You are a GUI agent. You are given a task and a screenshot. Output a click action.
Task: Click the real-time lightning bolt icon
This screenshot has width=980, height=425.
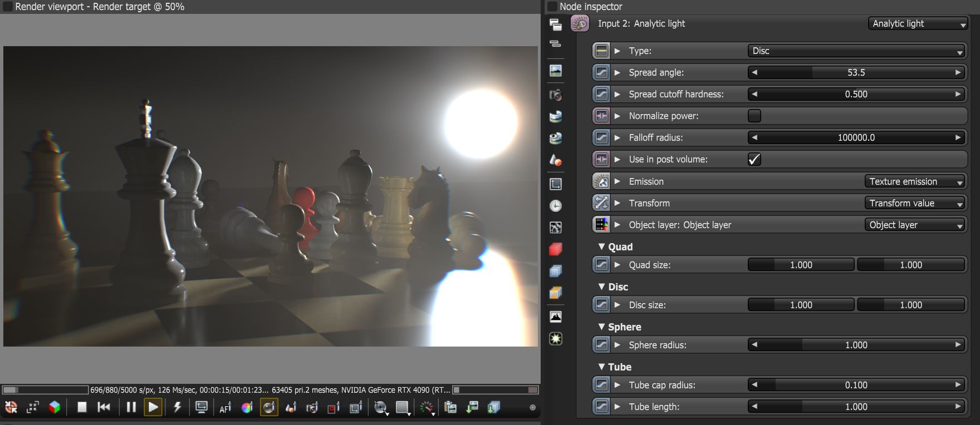click(177, 407)
